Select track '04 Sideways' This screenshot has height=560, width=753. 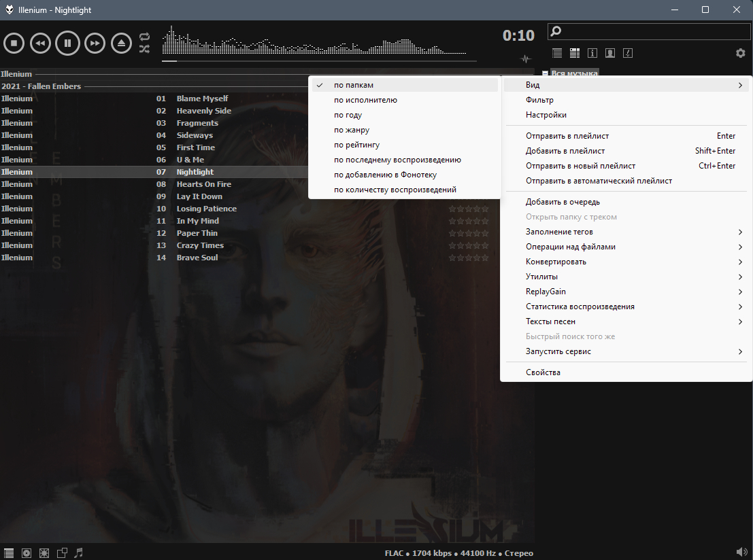click(x=154, y=135)
